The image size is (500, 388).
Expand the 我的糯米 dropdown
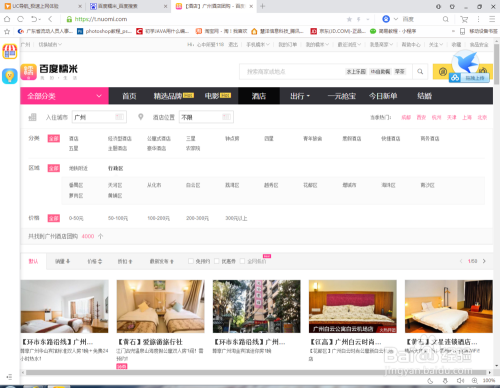tap(317, 44)
